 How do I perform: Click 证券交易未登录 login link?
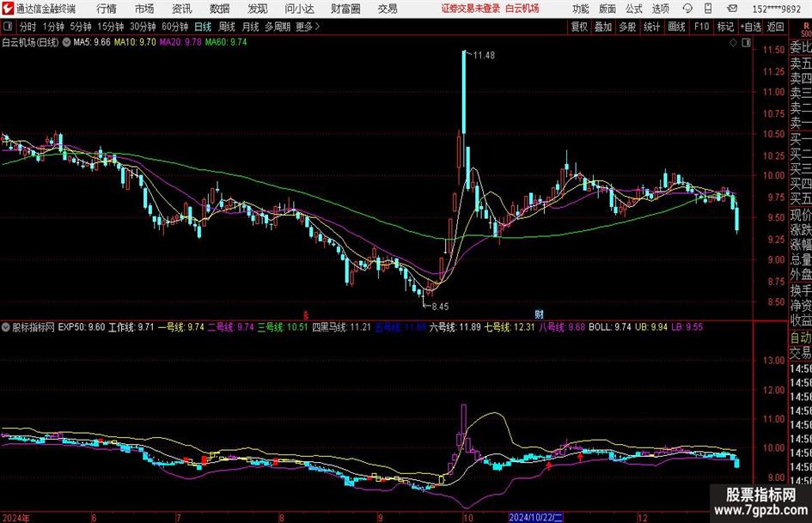coord(471,9)
